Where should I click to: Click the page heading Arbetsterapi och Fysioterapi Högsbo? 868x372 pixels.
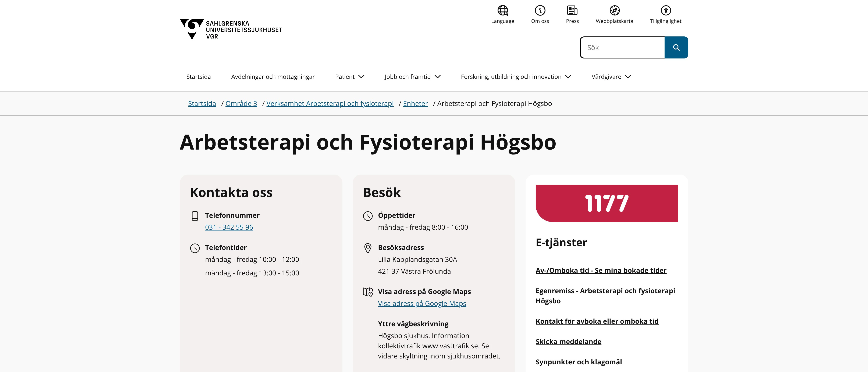tap(368, 142)
